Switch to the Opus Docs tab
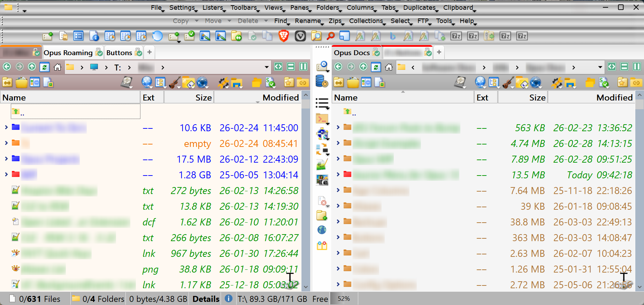 click(352, 53)
